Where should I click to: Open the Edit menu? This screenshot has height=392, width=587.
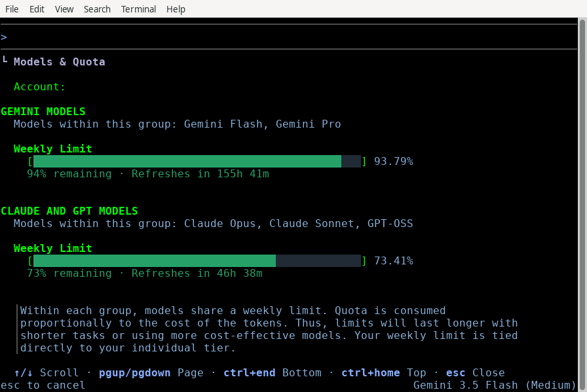pos(37,9)
